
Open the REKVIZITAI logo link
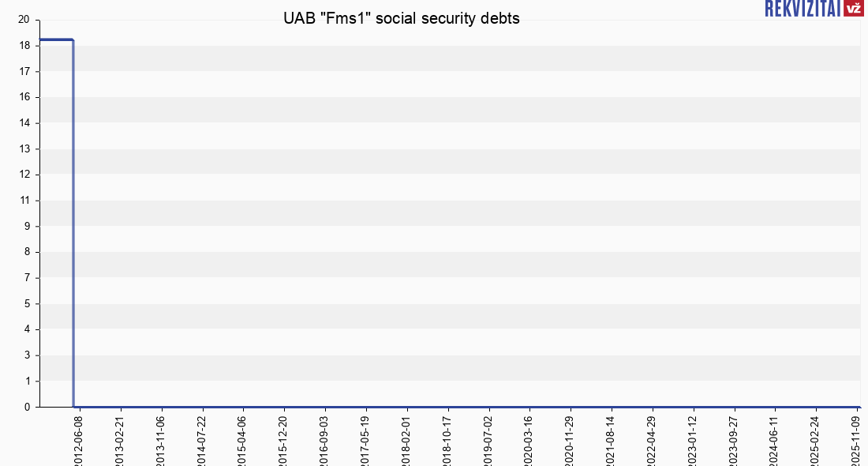coord(802,9)
